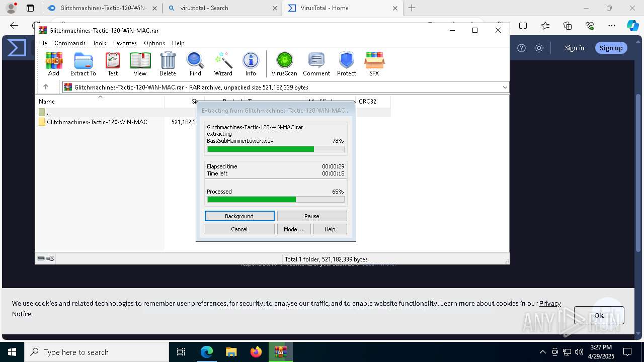This screenshot has height=362, width=644.
Task: Show archive Info
Action: 251,64
